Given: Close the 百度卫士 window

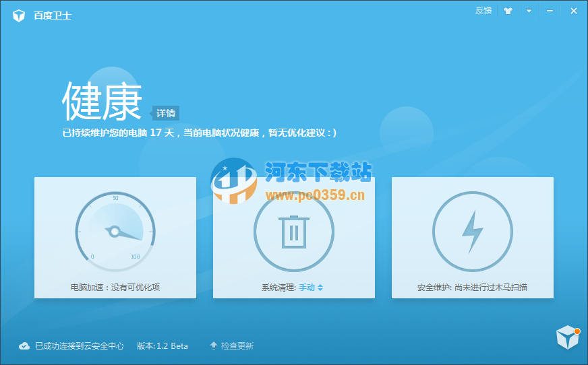Looking at the screenshot, I should [574, 11].
